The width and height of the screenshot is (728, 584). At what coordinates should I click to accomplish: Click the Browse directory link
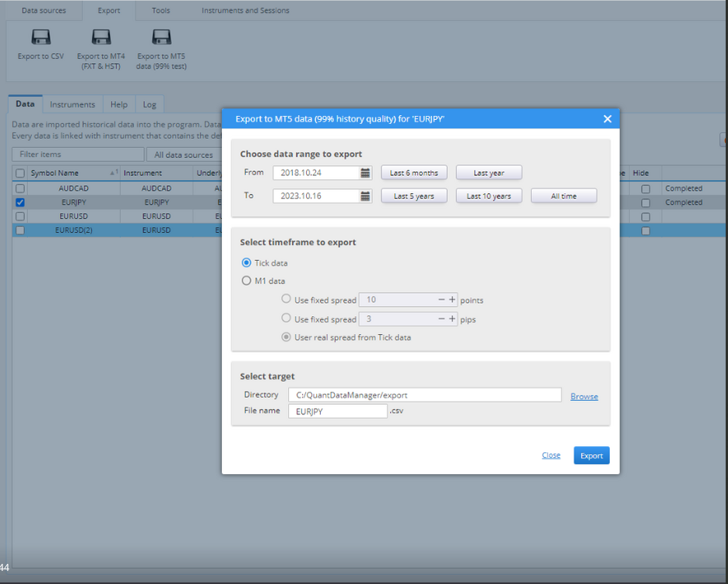click(x=584, y=396)
